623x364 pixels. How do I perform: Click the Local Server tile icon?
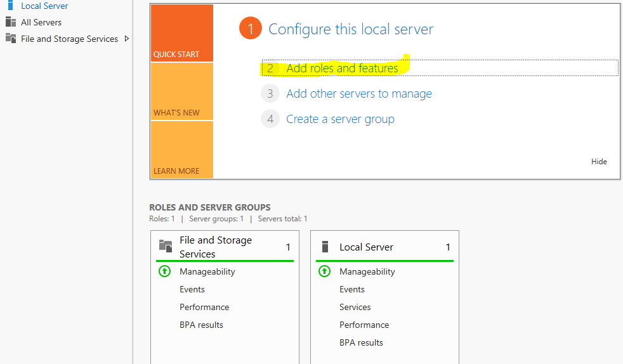tap(325, 247)
